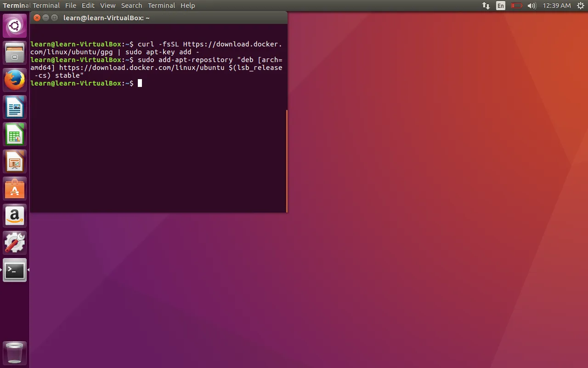Maximize the terminal window
This screenshot has height=368, width=588.
[55, 18]
